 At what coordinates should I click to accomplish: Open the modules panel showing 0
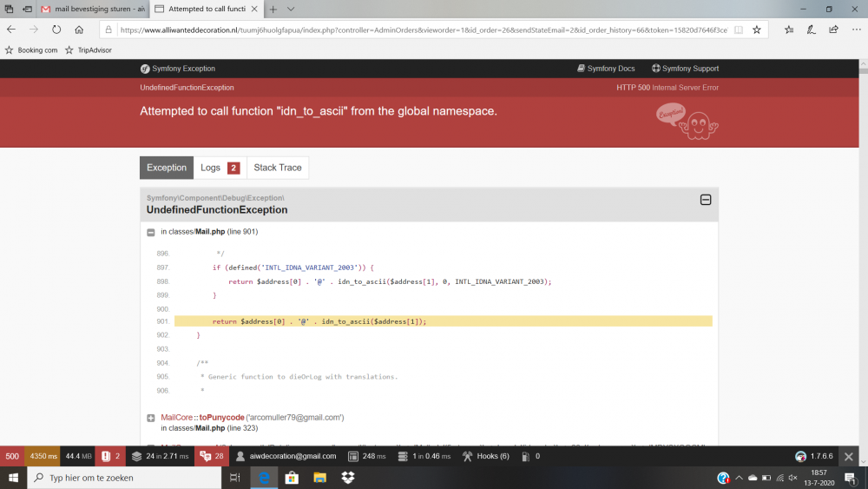tap(530, 456)
